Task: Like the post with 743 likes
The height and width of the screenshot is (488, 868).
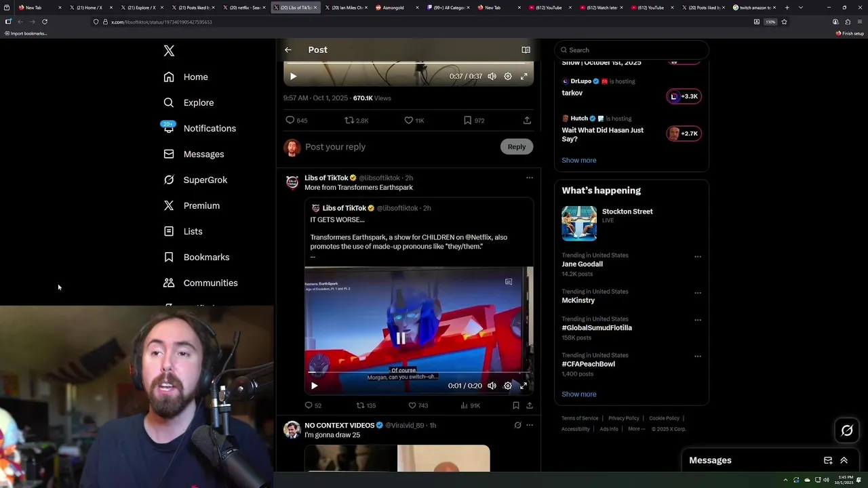Action: (x=418, y=405)
